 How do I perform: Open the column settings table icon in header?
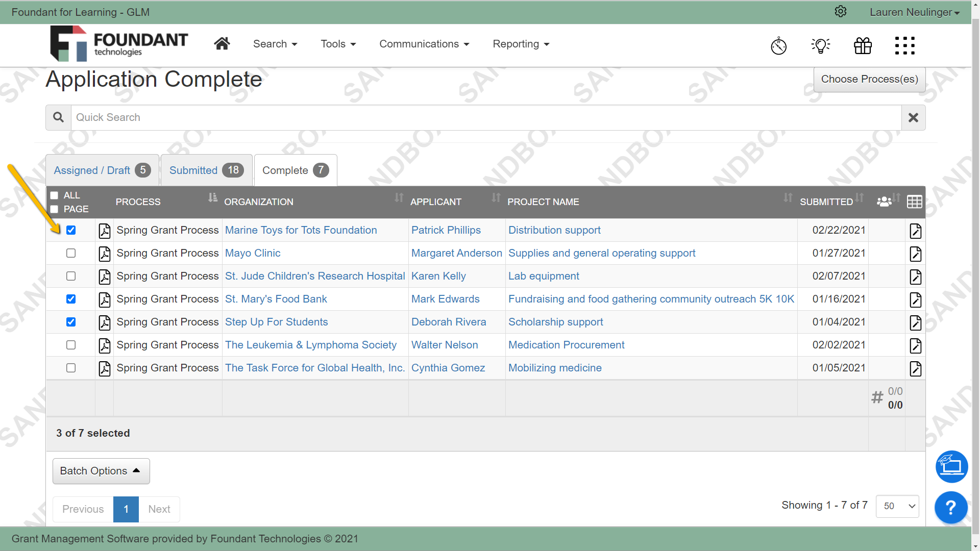(914, 202)
